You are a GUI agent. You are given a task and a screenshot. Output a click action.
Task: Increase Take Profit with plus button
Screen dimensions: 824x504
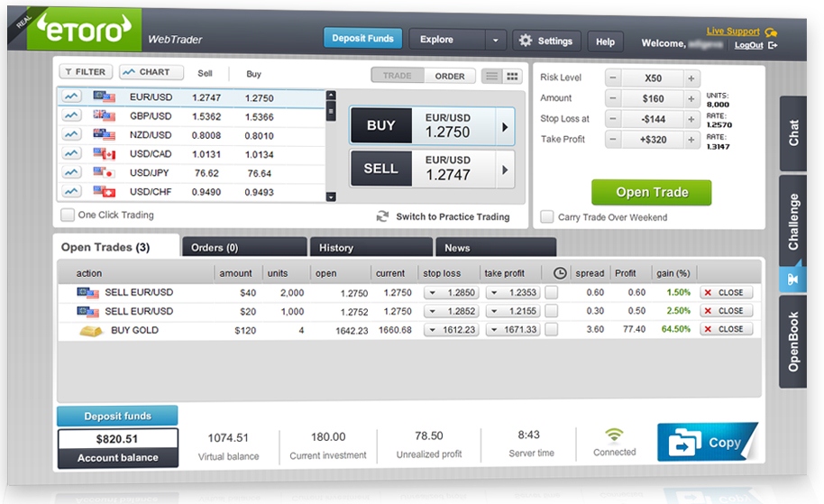[691, 140]
